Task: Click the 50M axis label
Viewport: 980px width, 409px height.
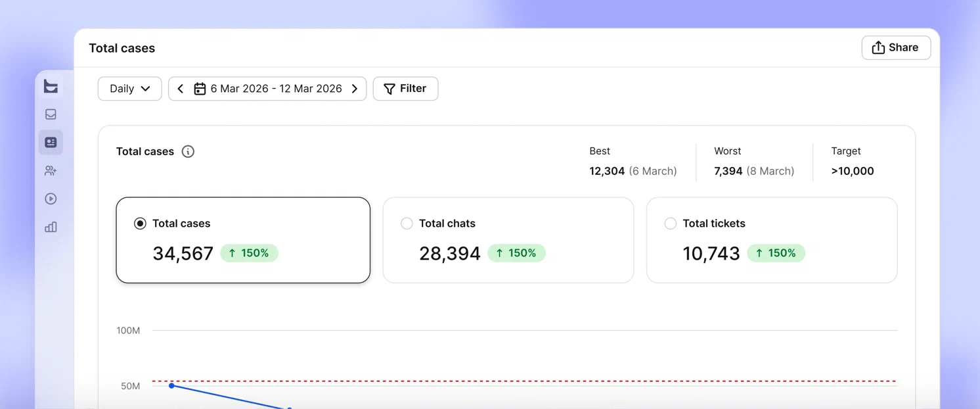Action: pyautogui.click(x=130, y=386)
